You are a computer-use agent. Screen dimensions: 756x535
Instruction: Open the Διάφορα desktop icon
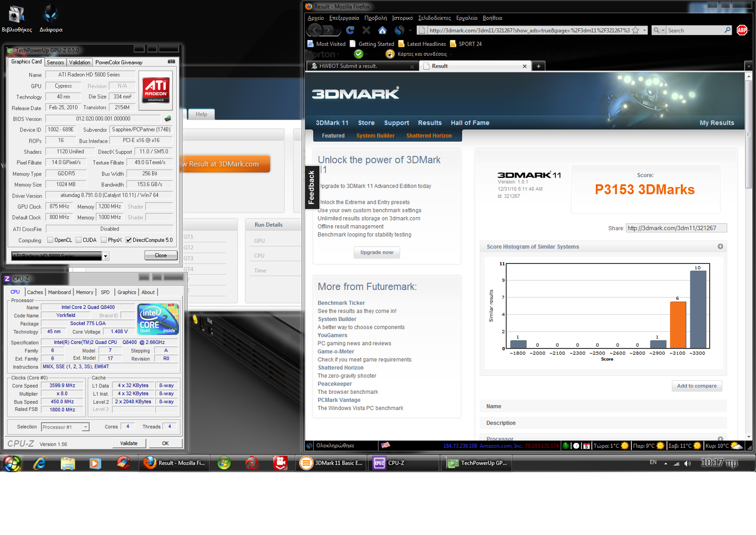click(51, 19)
